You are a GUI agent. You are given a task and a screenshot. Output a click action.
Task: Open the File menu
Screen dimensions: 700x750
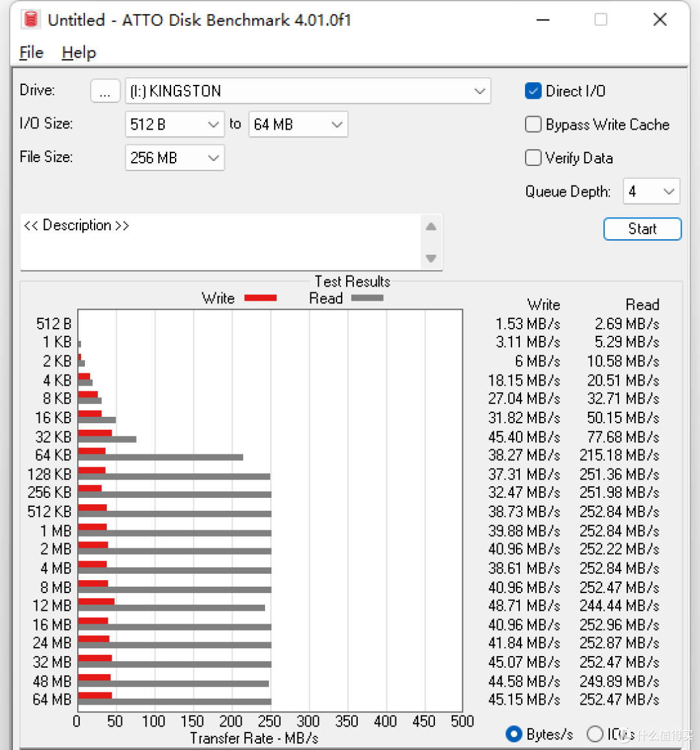(x=31, y=53)
